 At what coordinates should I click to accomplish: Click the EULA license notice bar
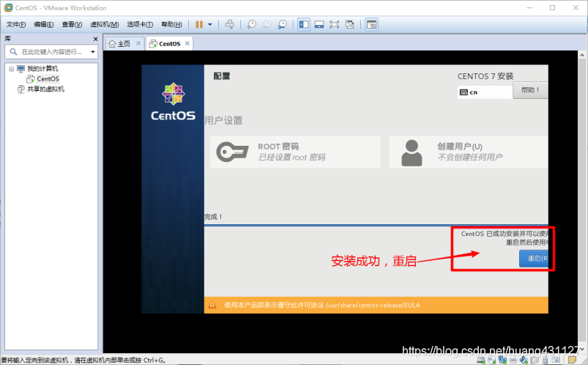click(x=376, y=305)
